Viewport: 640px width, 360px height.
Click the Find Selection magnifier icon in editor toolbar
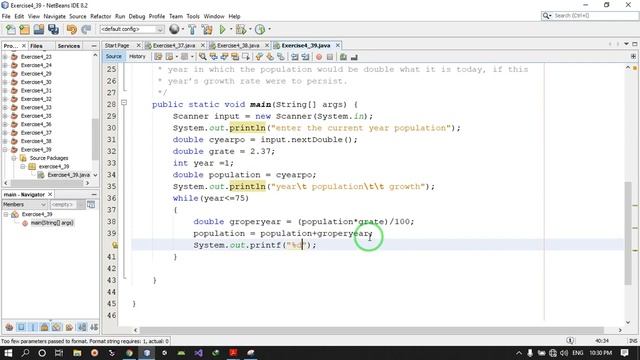click(203, 57)
